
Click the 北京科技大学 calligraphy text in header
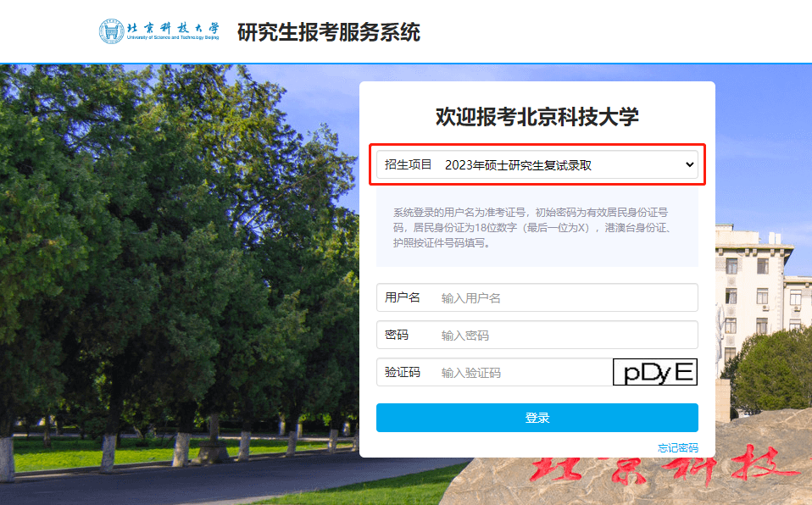173,28
